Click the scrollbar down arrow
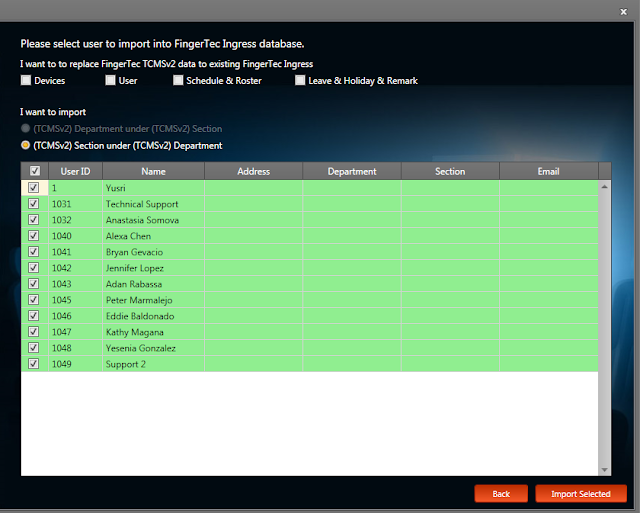This screenshot has width=640, height=513. (604, 470)
